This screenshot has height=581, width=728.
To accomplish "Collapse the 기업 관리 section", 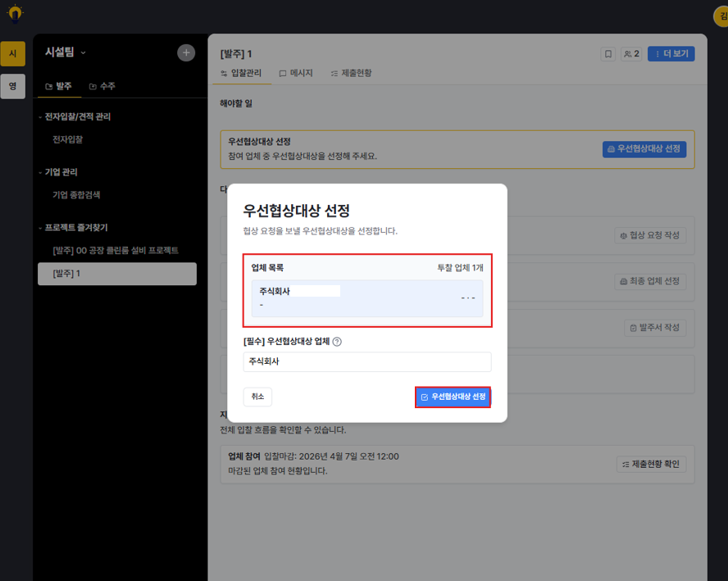I will [x=58, y=172].
